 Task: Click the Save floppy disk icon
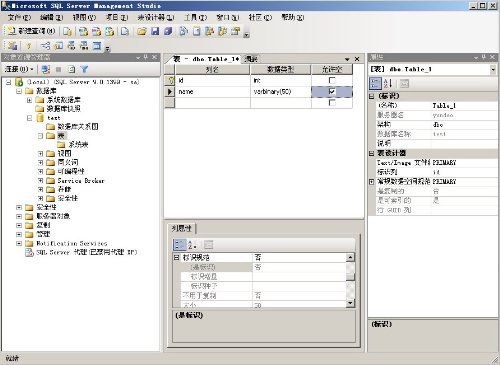tap(155, 31)
